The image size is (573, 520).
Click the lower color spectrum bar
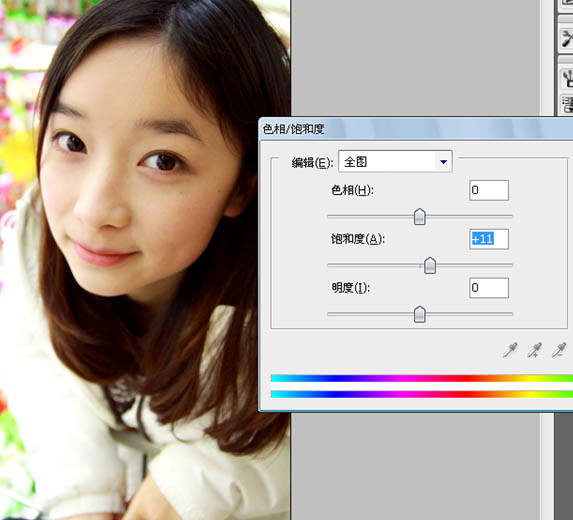(x=422, y=394)
